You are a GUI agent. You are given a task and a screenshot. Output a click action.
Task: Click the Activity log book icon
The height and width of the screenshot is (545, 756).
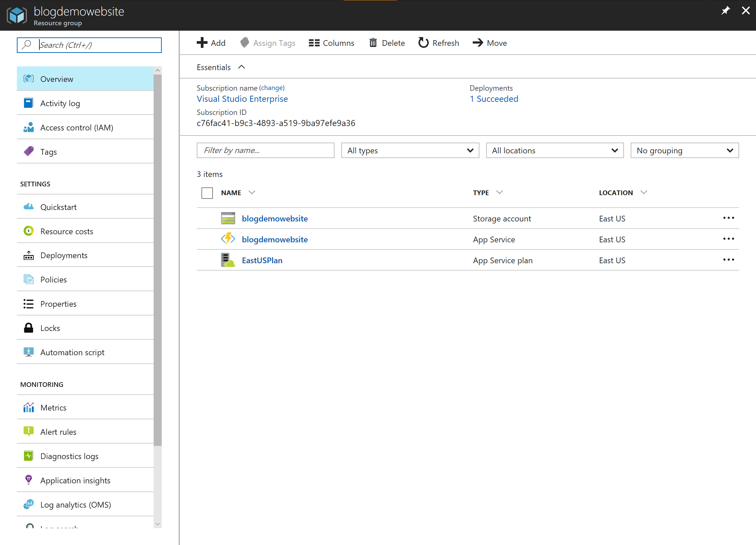pyautogui.click(x=29, y=103)
